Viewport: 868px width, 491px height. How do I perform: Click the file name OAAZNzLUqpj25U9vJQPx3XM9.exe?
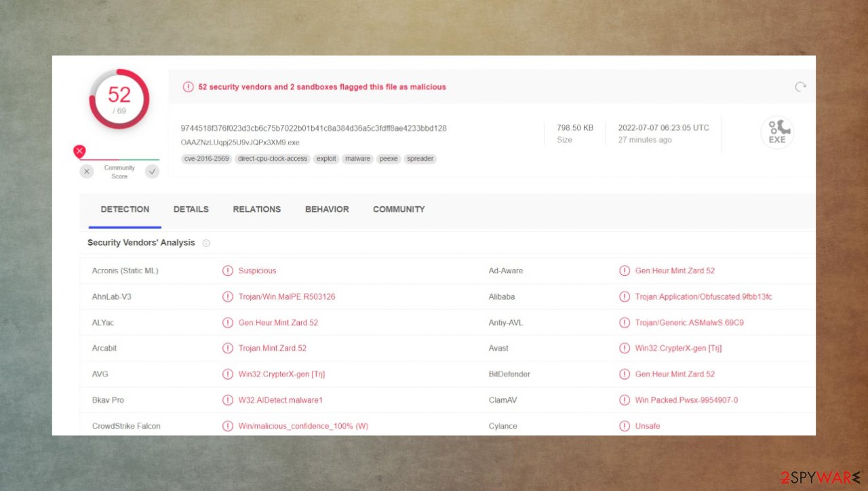[239, 142]
